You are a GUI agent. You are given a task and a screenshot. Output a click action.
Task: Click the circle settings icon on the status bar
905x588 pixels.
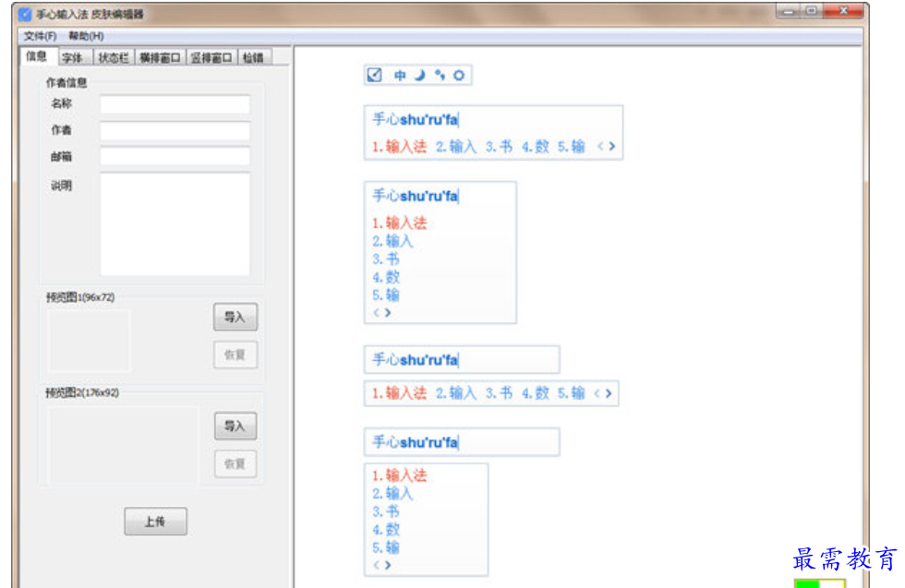[459, 75]
